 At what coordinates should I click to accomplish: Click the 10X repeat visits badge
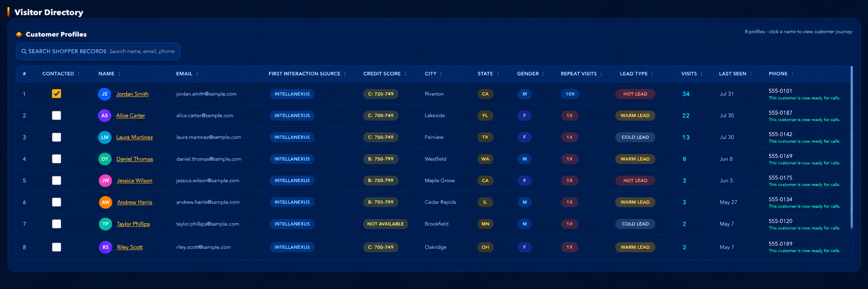click(x=570, y=94)
